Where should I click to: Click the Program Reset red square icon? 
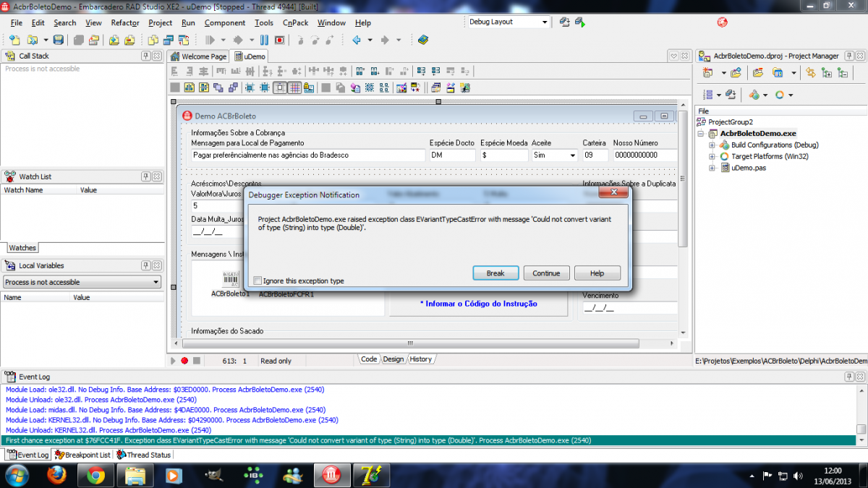point(279,40)
